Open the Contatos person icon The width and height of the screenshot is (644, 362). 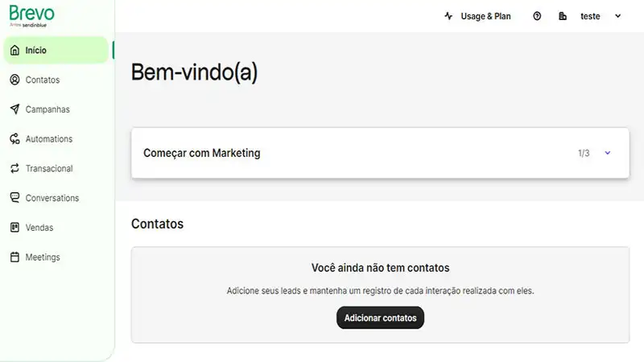[x=14, y=80]
